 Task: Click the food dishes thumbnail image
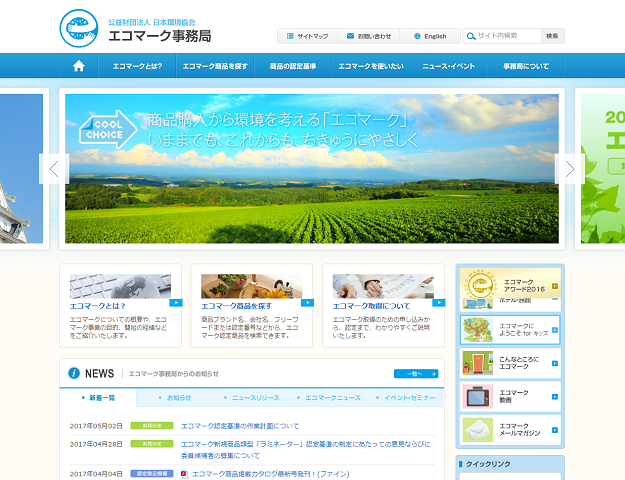252,286
